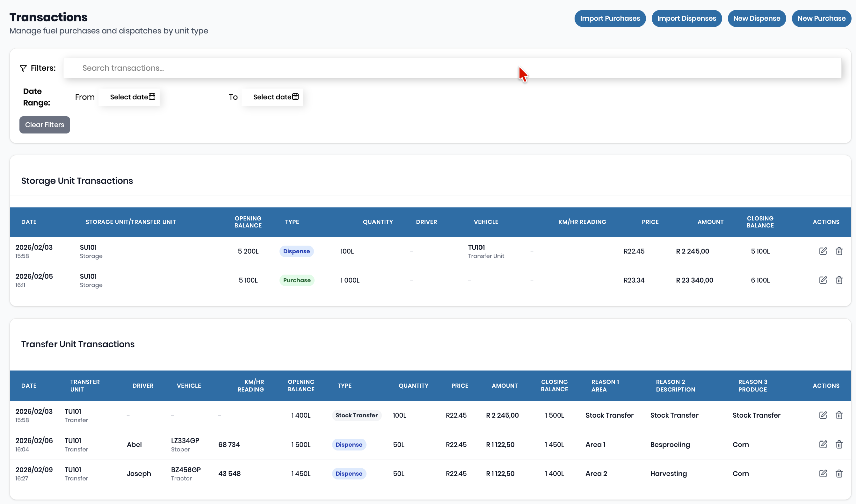Image resolution: width=856 pixels, height=504 pixels.
Task: Click Dispense badge in Joseph's row
Action: [x=349, y=474]
